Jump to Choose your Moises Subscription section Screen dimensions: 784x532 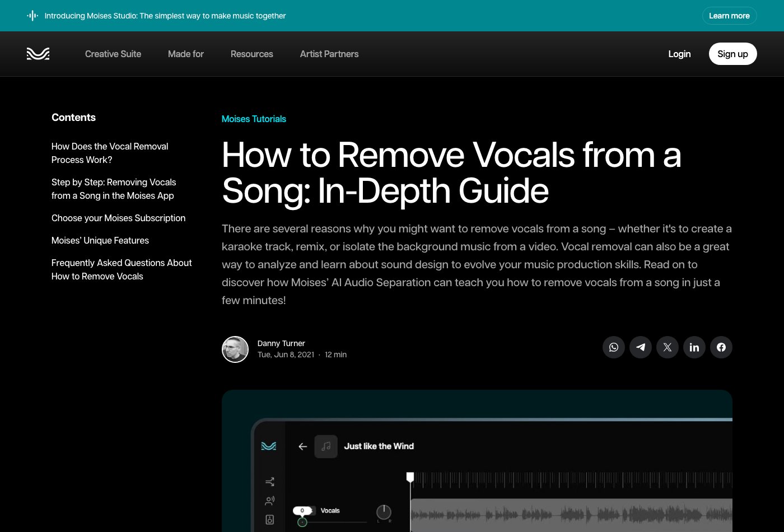tap(118, 218)
